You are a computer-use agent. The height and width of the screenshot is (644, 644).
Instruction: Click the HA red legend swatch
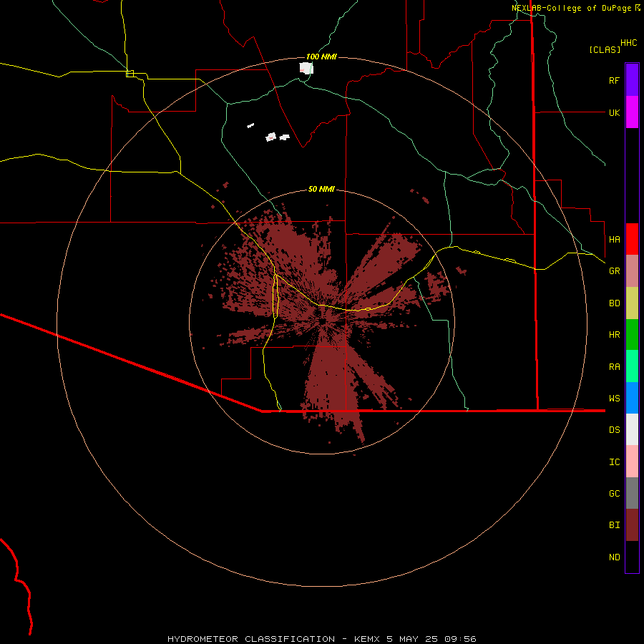[x=632, y=239]
